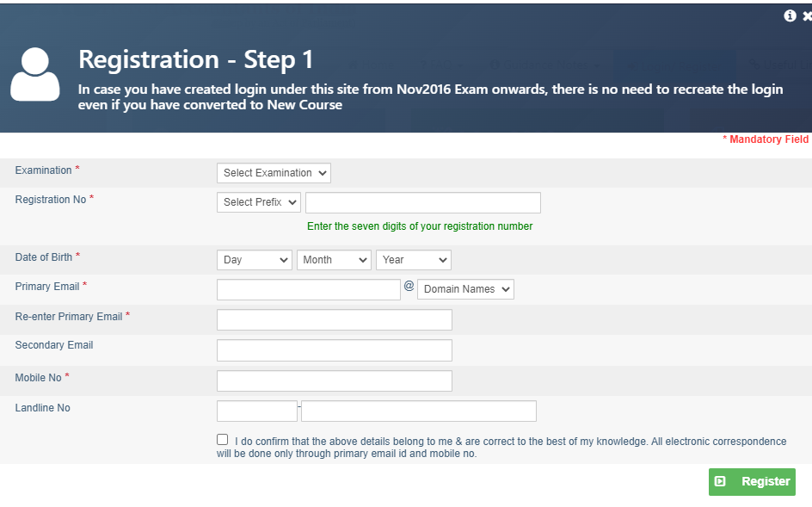Open the Domain Names dropdown
812x507 pixels.
pos(465,289)
